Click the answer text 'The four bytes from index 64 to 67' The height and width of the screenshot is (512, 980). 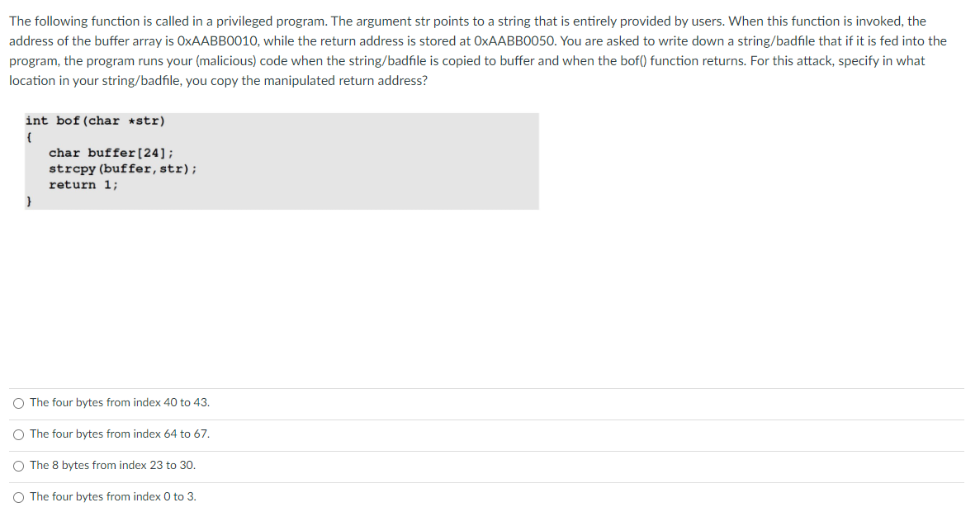pyautogui.click(x=119, y=434)
